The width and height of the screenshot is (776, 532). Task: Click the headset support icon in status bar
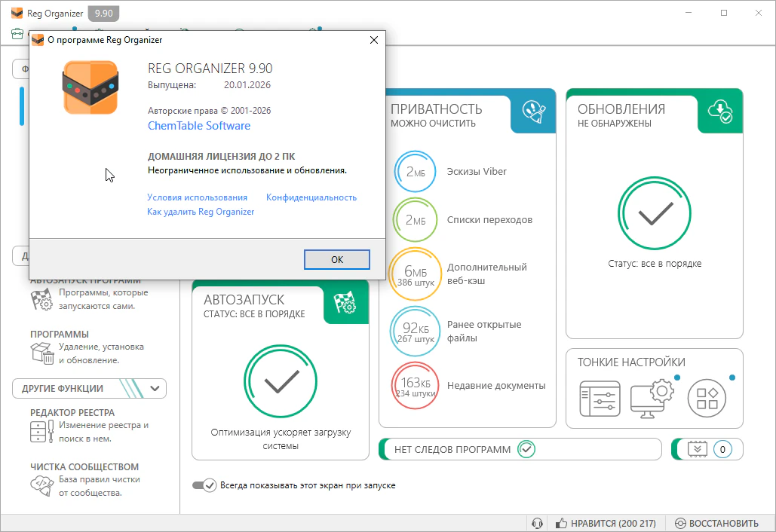(x=537, y=523)
